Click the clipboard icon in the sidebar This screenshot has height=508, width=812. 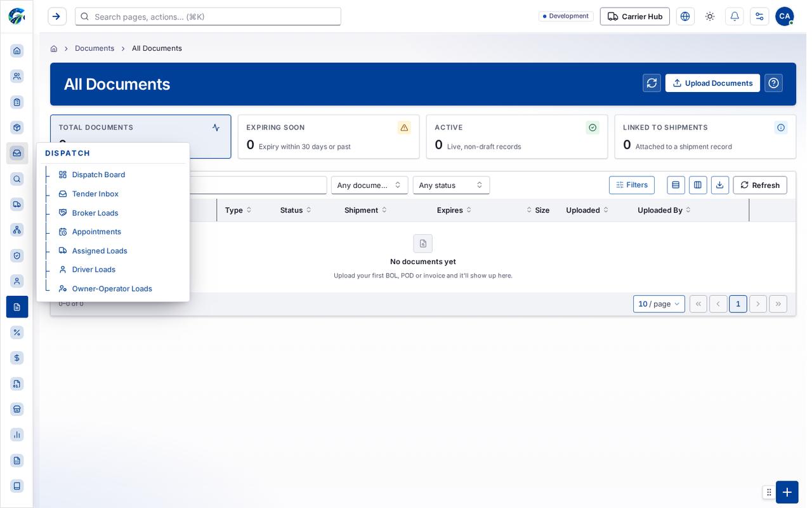coord(17,102)
